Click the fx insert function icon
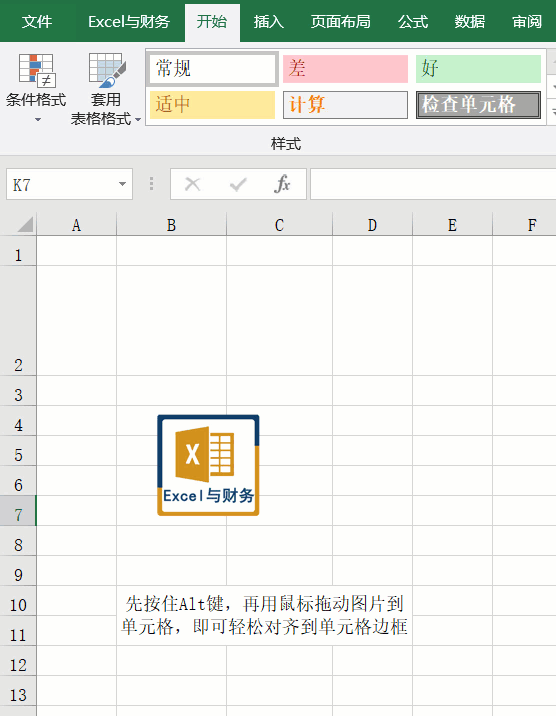 click(282, 184)
